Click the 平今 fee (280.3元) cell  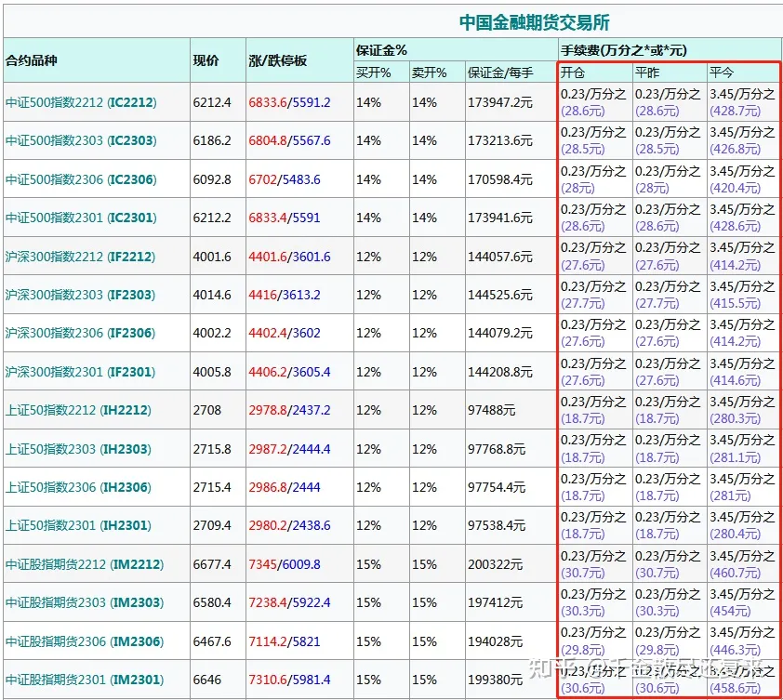tap(742, 410)
